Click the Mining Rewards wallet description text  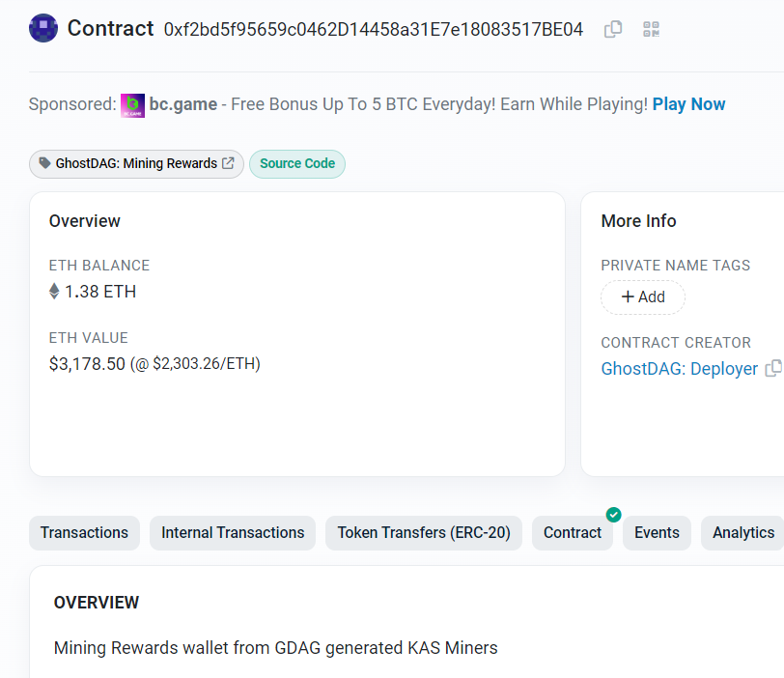tap(275, 648)
